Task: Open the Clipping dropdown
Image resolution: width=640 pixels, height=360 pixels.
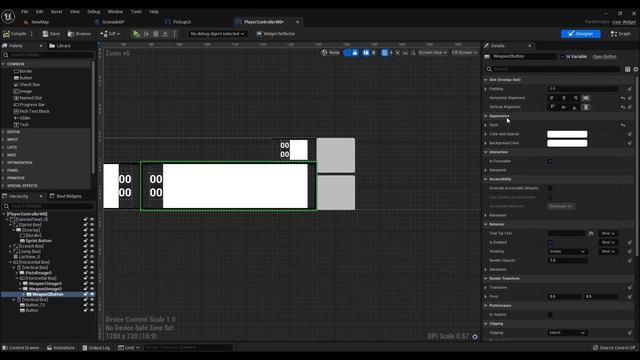Action: (567, 333)
